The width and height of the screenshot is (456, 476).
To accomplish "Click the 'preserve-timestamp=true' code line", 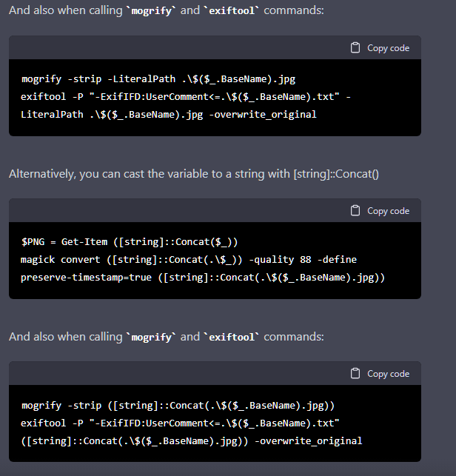I will 203,278.
